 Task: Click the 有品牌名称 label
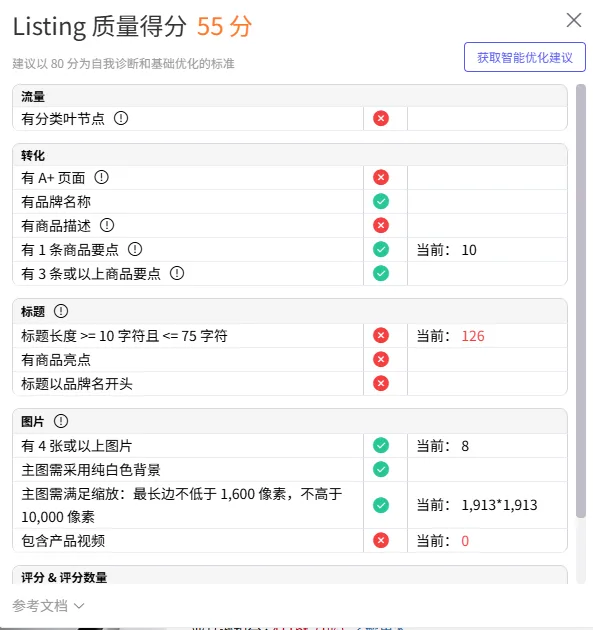[56, 202]
